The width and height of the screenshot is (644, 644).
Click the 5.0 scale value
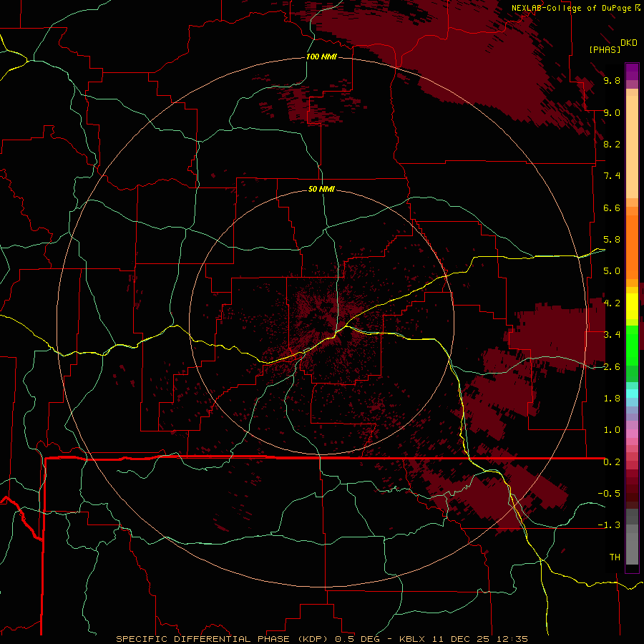(x=612, y=271)
